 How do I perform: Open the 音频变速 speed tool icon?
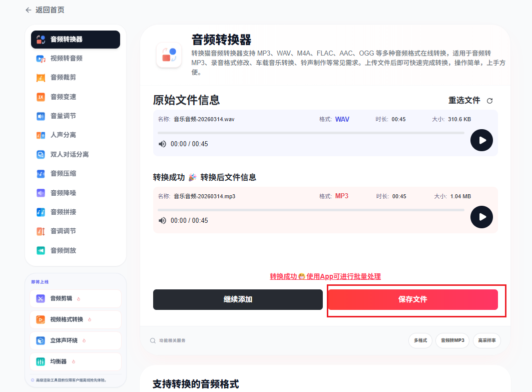[41, 97]
